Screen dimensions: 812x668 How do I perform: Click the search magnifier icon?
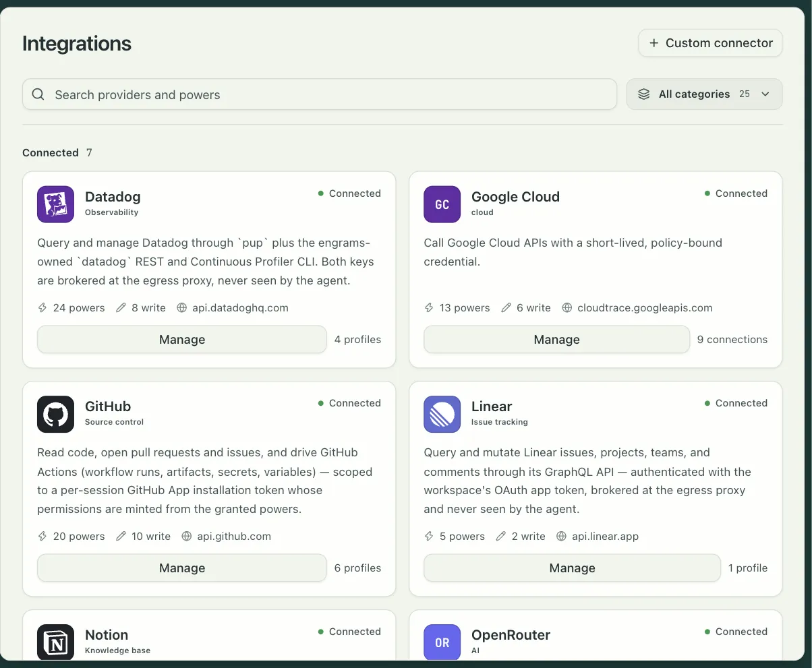[x=38, y=94]
